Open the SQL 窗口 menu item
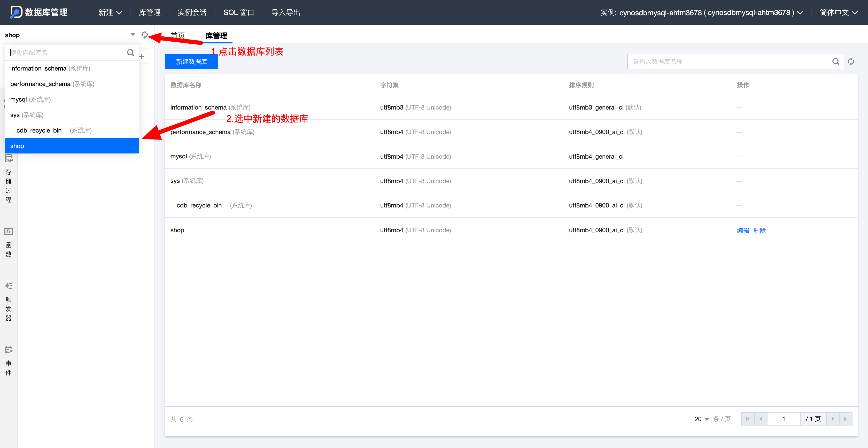 click(238, 12)
